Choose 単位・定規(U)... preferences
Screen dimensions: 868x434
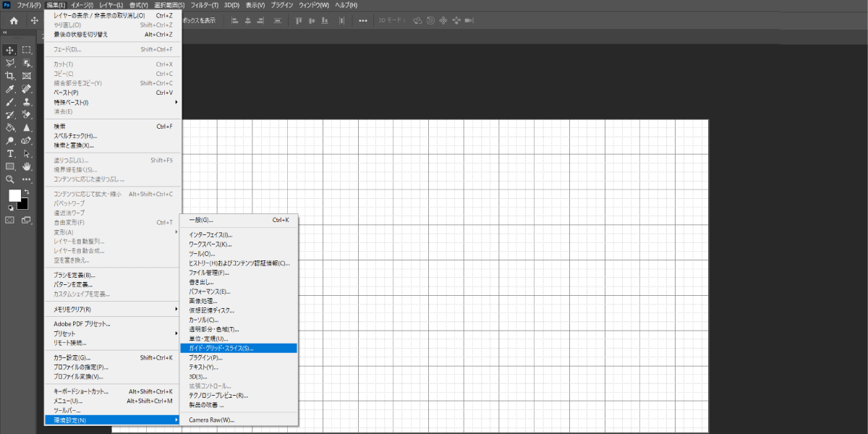pos(239,339)
